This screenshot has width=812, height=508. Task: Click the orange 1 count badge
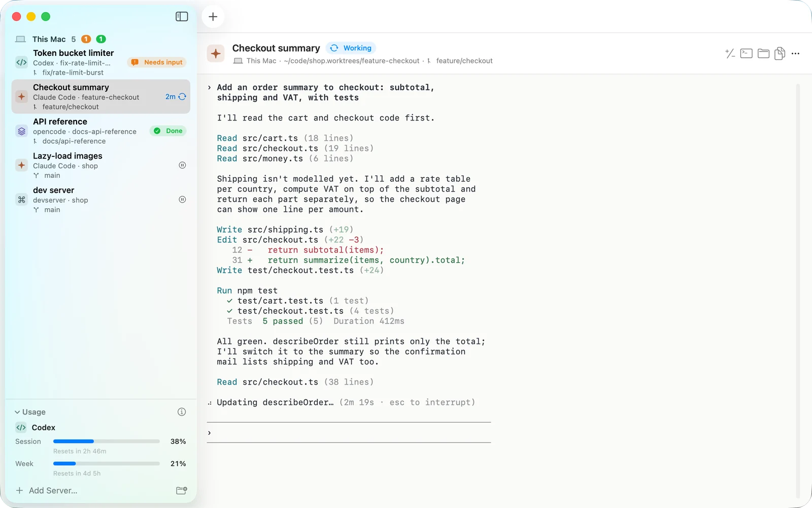click(x=86, y=39)
